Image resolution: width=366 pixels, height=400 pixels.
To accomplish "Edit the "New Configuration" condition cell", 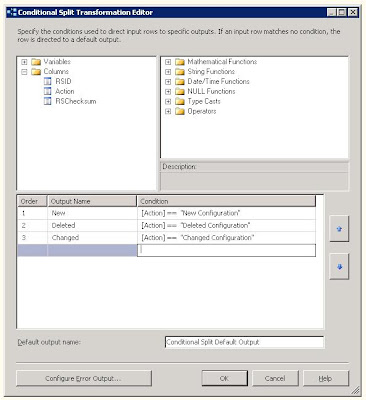I will pos(226,213).
